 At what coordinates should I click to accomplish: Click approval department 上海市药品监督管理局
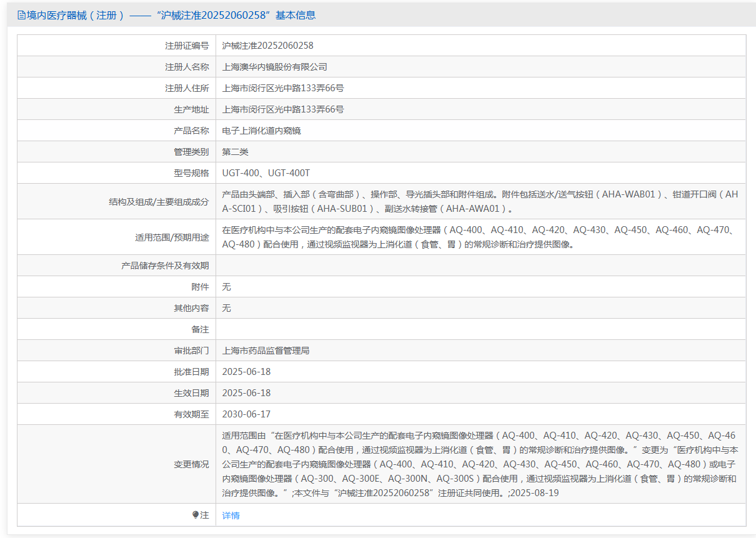click(266, 351)
